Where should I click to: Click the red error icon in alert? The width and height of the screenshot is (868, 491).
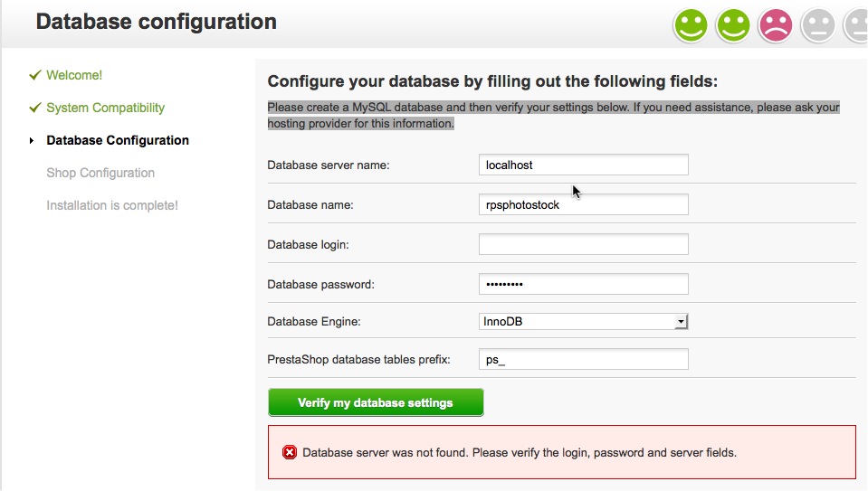290,452
